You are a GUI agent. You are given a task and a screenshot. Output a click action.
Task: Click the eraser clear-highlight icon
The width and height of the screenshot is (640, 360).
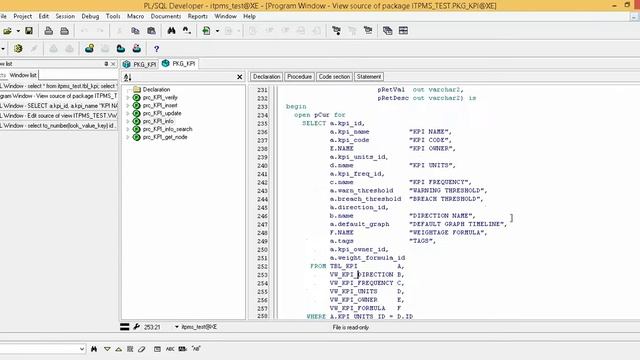[x=142, y=349]
